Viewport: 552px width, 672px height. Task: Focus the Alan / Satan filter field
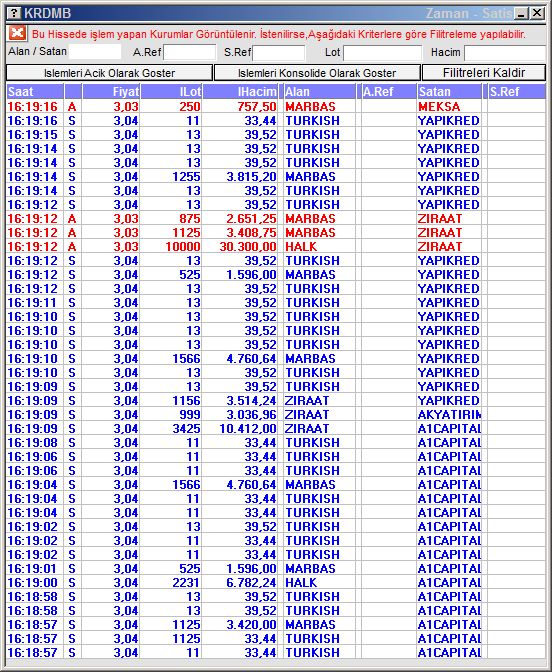pyautogui.click(x=95, y=52)
